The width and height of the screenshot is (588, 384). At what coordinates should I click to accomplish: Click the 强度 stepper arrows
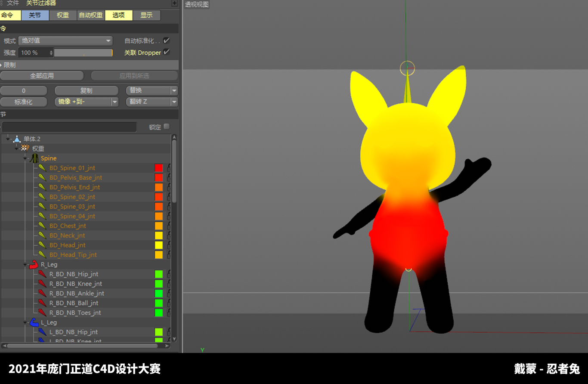[x=51, y=53]
